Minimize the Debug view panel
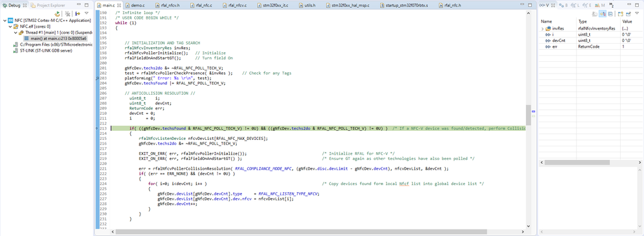 click(x=79, y=5)
